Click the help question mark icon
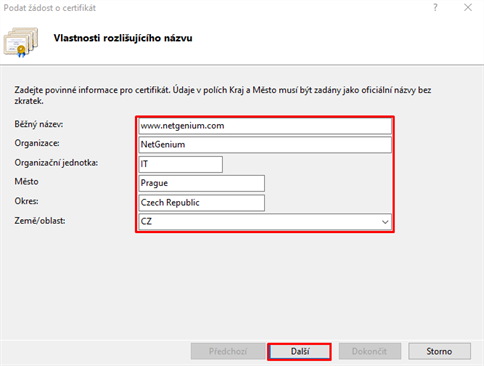 coord(435,7)
